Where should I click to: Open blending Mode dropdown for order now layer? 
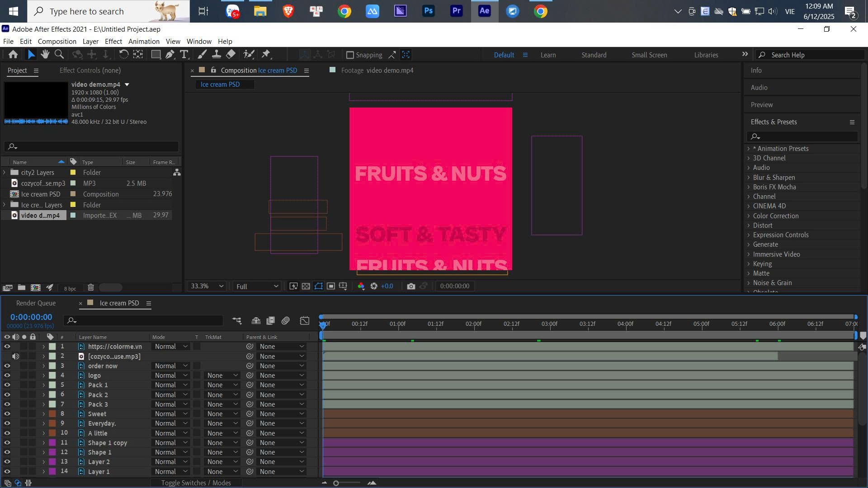pos(171,366)
